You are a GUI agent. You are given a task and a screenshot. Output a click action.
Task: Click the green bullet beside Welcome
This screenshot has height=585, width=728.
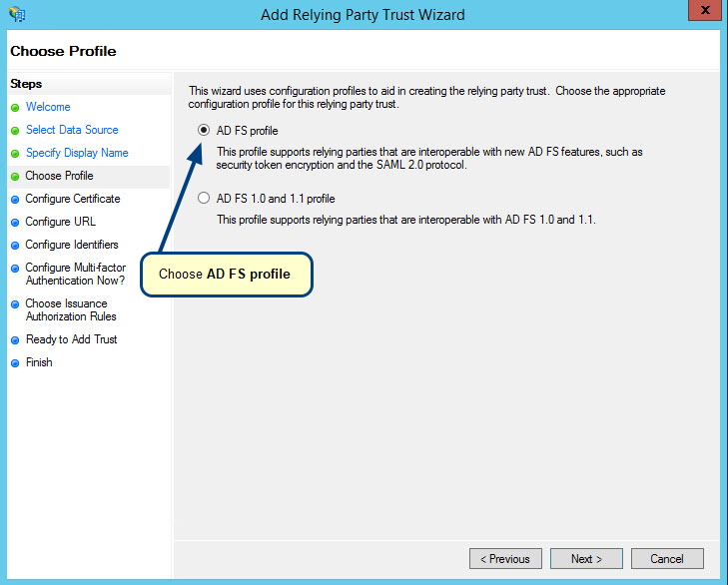[x=15, y=108]
